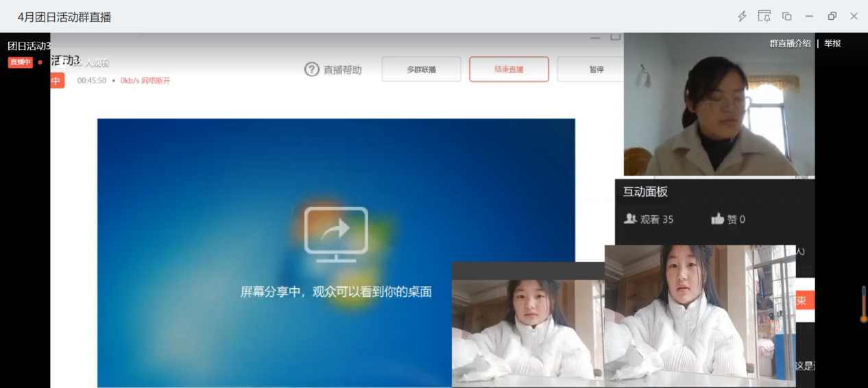Click the 00:45:50 elapsed time
The height and width of the screenshot is (388, 868).
[92, 81]
